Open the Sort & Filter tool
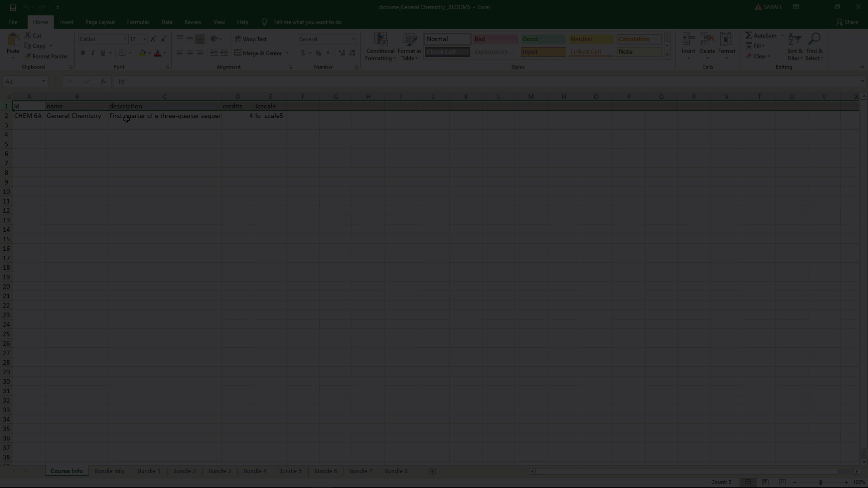 pos(794,46)
